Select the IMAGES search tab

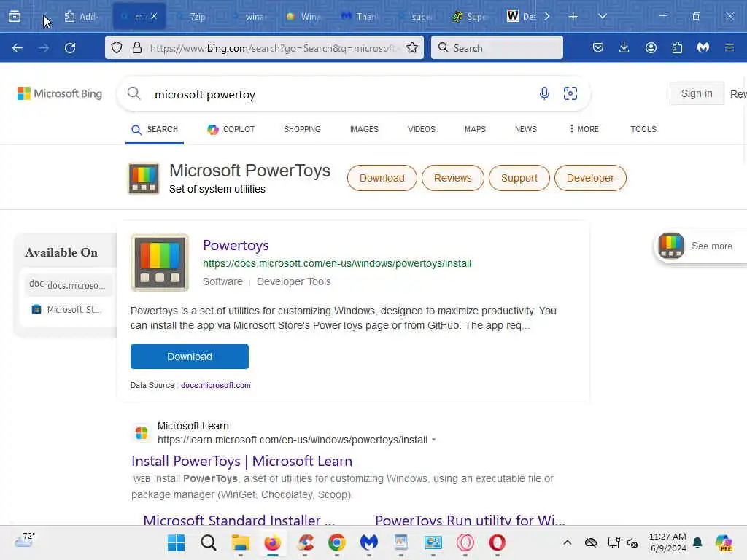pyautogui.click(x=364, y=129)
